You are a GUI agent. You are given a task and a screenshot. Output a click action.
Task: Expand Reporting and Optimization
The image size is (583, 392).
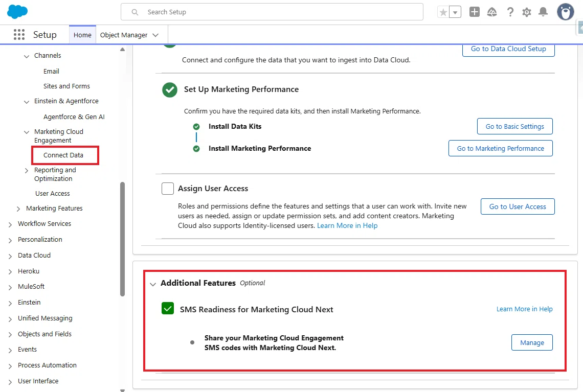pyautogui.click(x=27, y=171)
